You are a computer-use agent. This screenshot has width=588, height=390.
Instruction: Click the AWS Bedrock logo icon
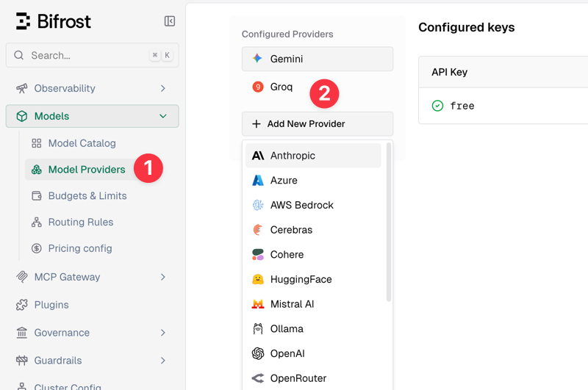(x=258, y=205)
